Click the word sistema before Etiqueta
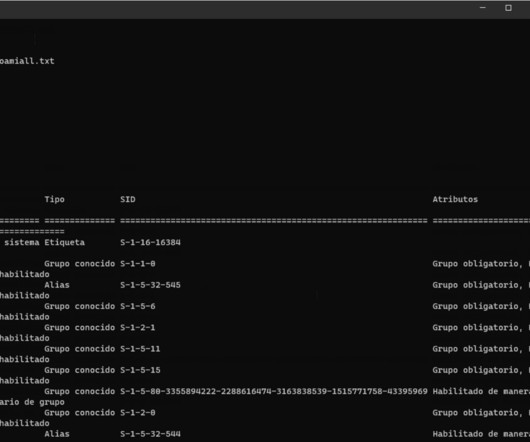This screenshot has width=530, height=442. tap(22, 243)
